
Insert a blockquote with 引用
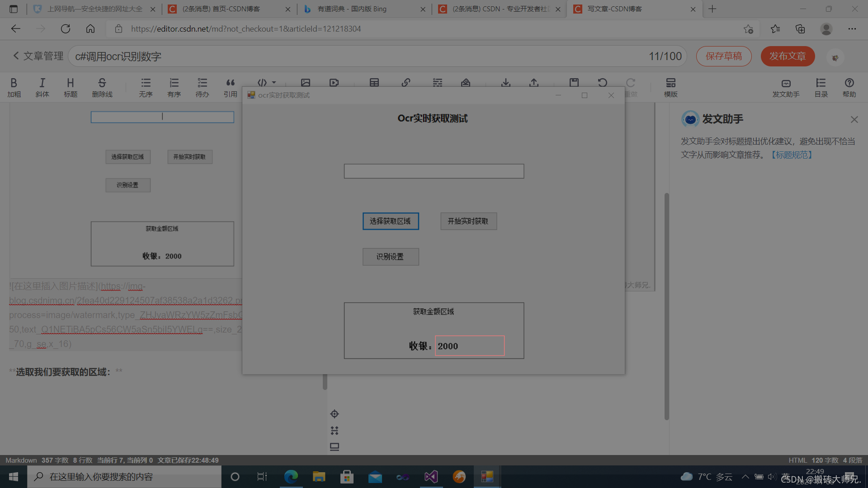pyautogui.click(x=231, y=87)
